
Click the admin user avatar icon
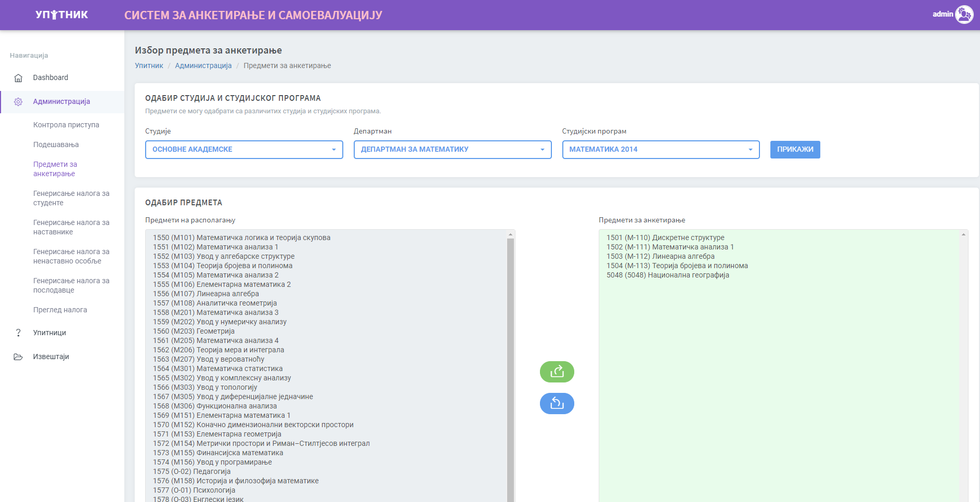tap(964, 15)
